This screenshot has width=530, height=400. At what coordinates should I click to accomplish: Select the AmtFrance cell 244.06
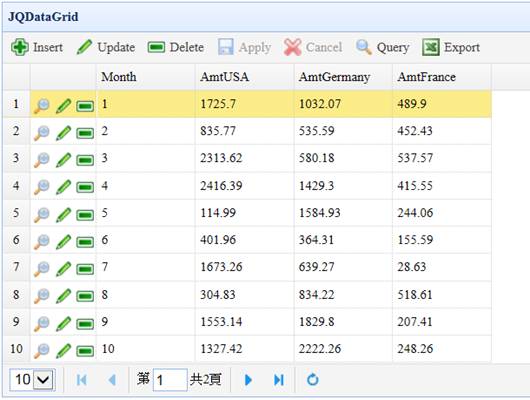(x=442, y=213)
